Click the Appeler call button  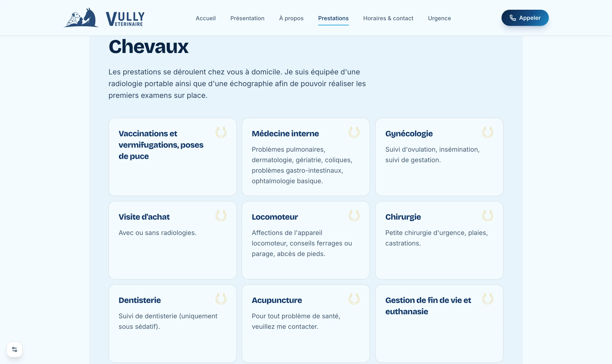525,18
